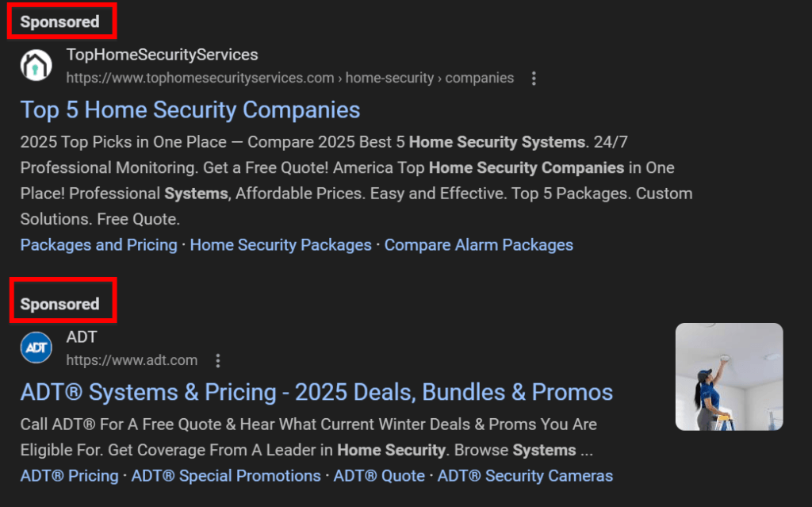Select the ADT® Quote sitelink
Image resolution: width=812 pixels, height=507 pixels.
379,476
